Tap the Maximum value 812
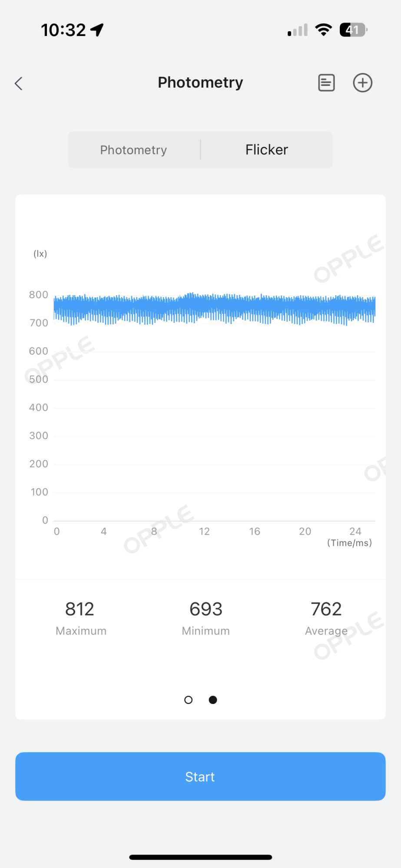 coord(80,609)
